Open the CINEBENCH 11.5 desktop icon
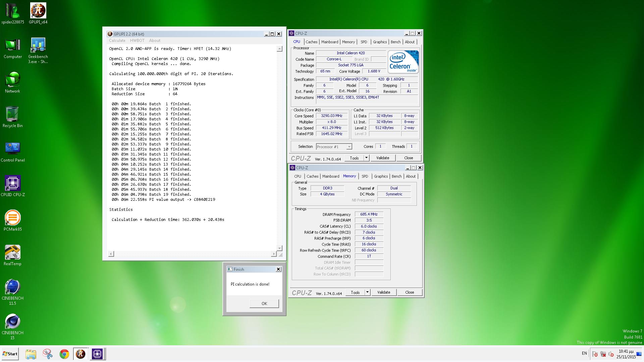 13,292
